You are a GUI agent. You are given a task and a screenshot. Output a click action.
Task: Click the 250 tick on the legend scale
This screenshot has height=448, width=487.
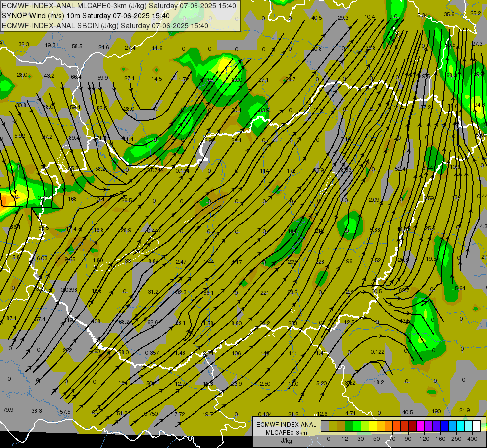[456, 439]
